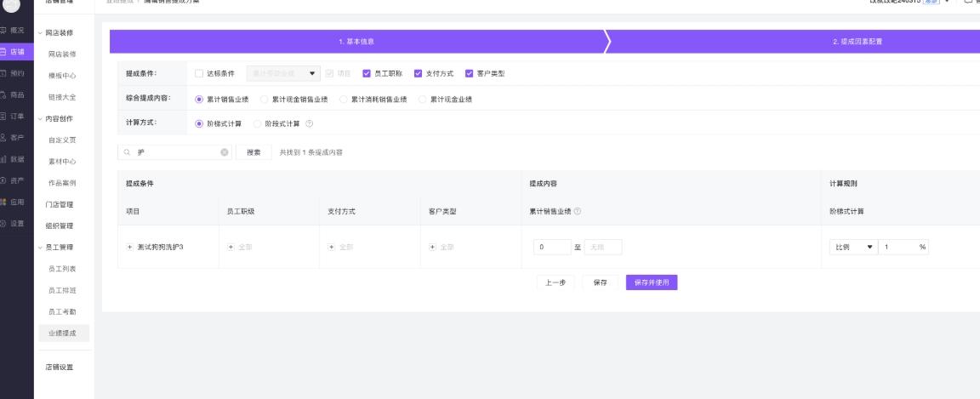
Task: Open 员工排班 menu item
Action: coord(62,290)
